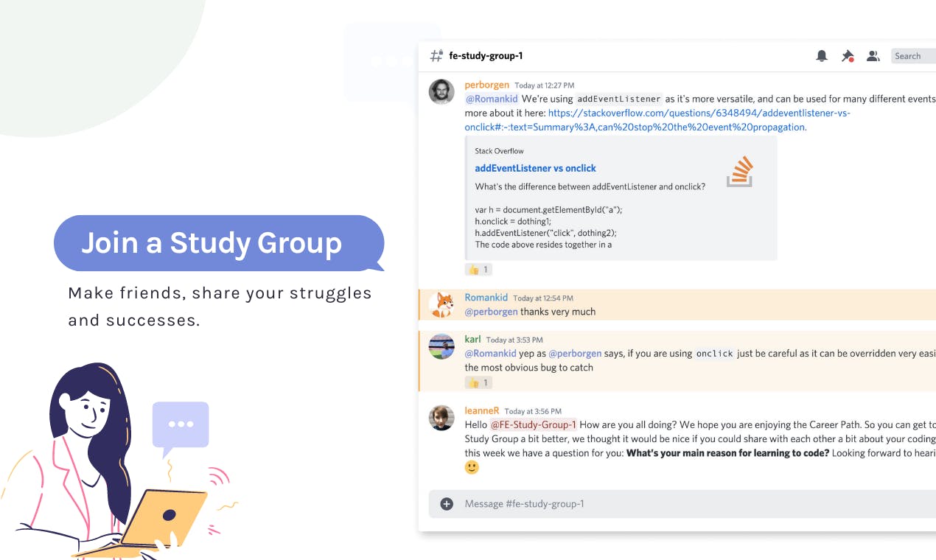The height and width of the screenshot is (560, 936).
Task: Focus the Search field
Action: pyautogui.click(x=914, y=56)
